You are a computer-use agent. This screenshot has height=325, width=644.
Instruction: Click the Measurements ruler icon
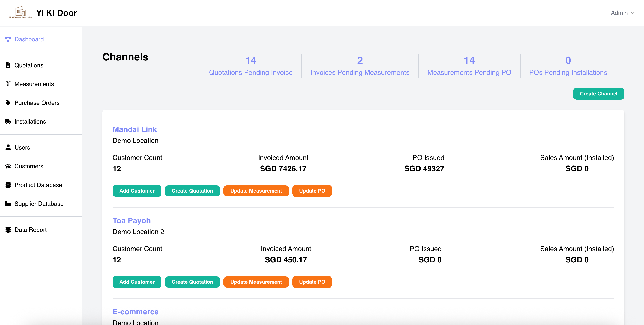[x=8, y=84]
